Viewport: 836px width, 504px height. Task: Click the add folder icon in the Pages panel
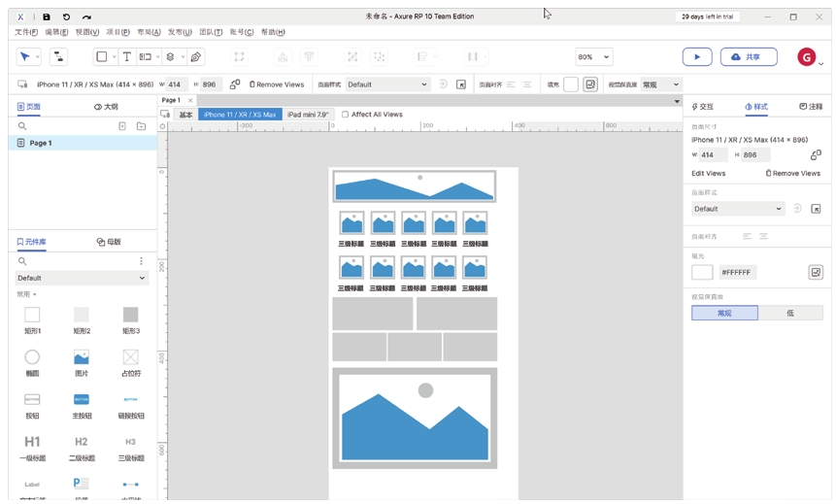[x=141, y=126]
